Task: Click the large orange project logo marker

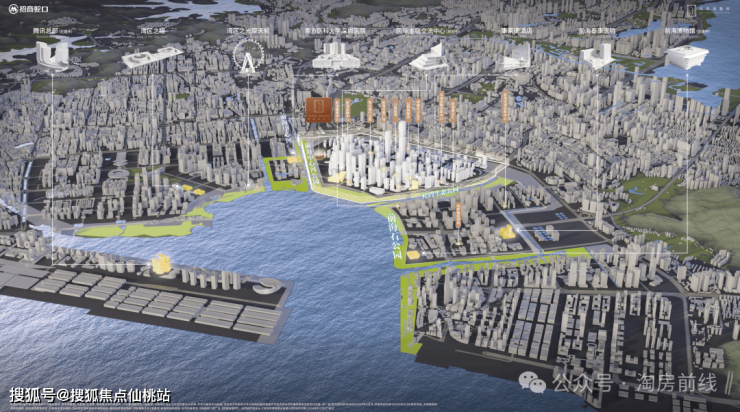Action: (317, 111)
